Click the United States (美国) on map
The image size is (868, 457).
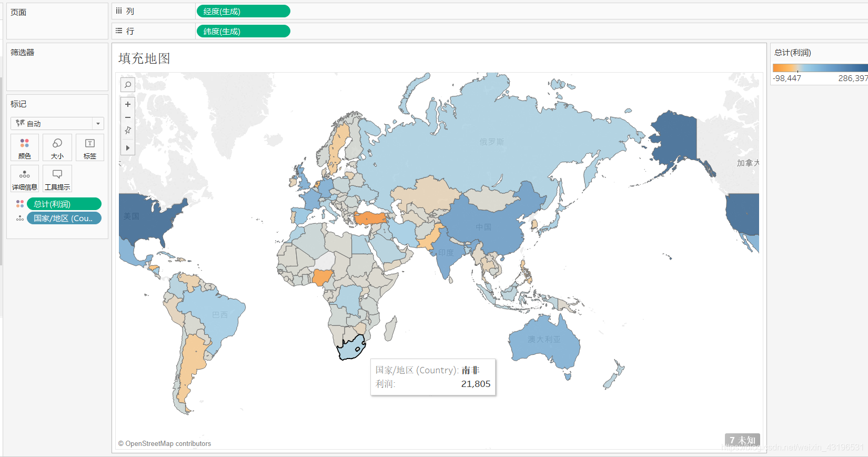pyautogui.click(x=132, y=216)
